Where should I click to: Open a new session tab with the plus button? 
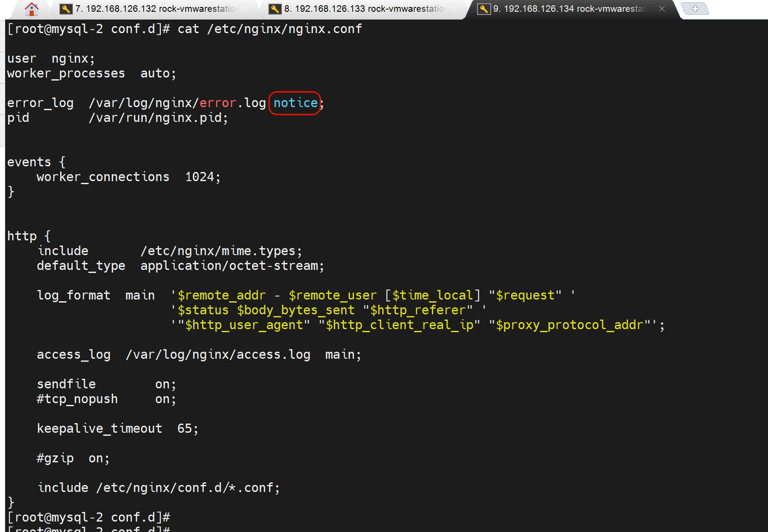(695, 9)
